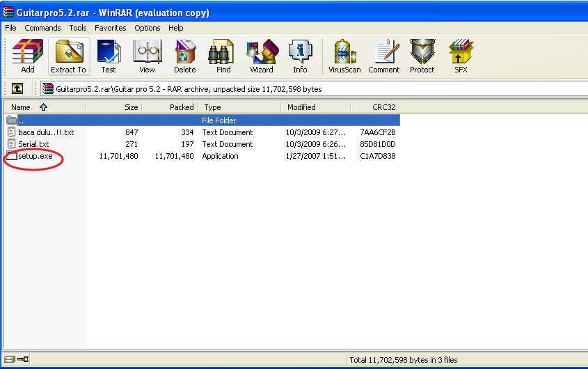Click the Protect archive icon
Screen dimensions: 588x369
point(422,56)
